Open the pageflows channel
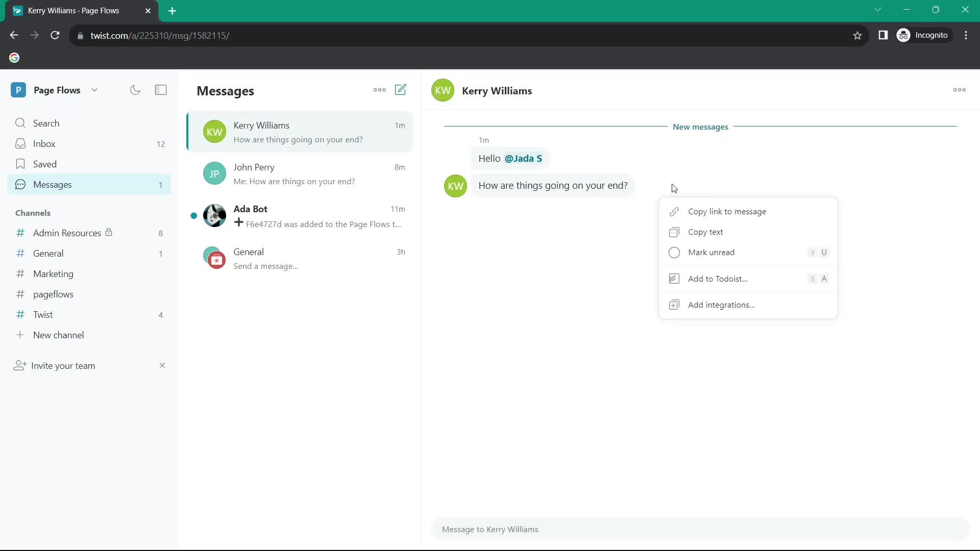980x551 pixels. coord(89,294)
